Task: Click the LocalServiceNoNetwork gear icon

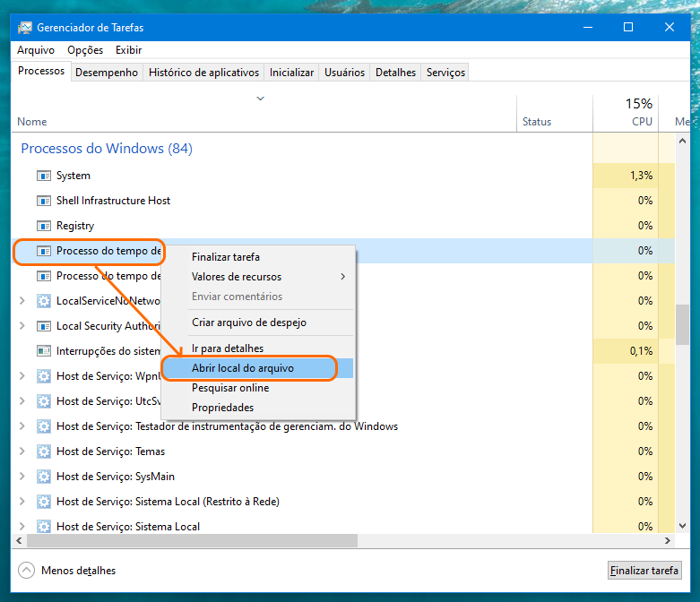Action: coord(43,301)
